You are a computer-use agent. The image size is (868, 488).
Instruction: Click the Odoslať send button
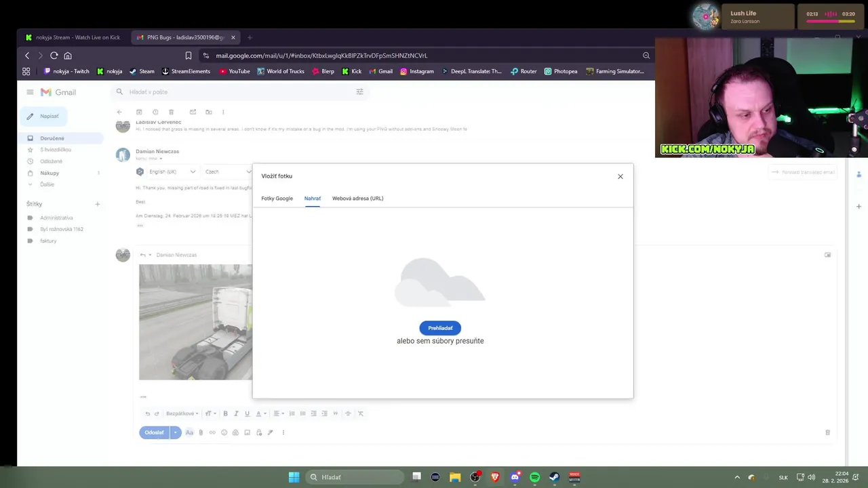click(154, 432)
